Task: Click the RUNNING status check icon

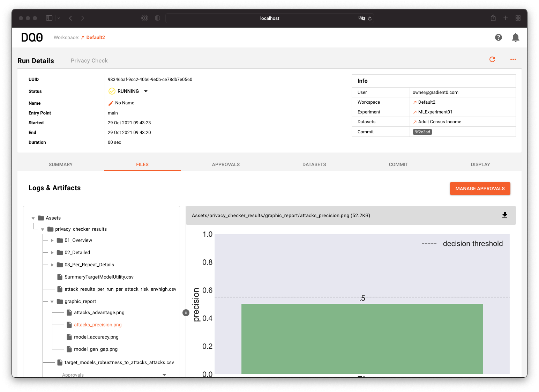Action: pos(112,91)
